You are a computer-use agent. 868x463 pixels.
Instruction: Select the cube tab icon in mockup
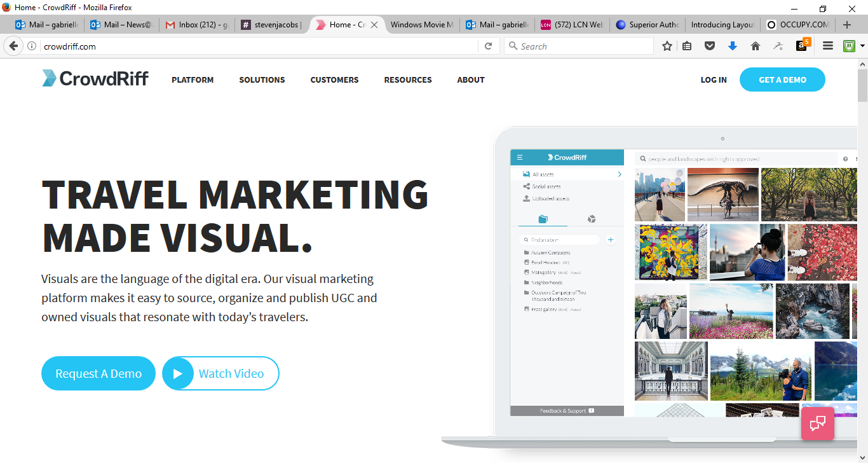592,219
